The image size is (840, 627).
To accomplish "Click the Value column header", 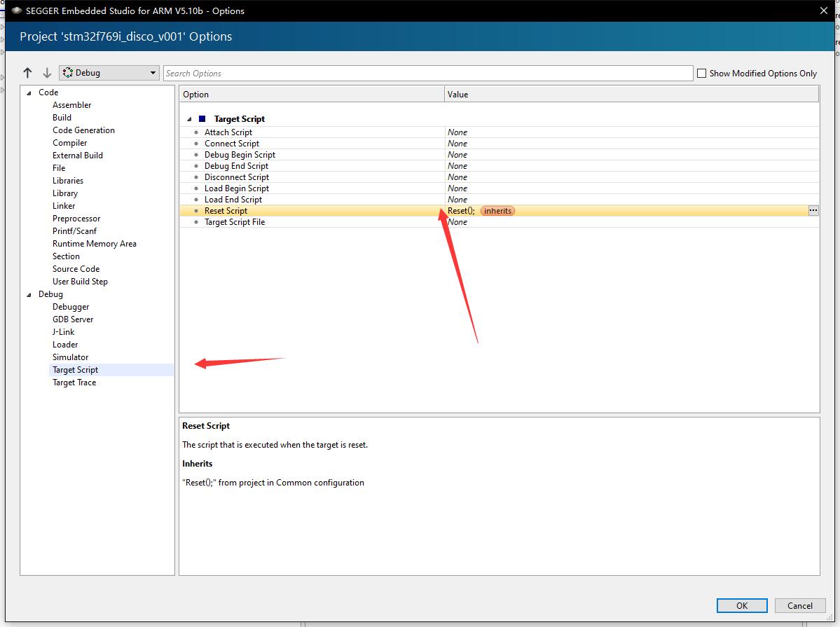I will (632, 95).
